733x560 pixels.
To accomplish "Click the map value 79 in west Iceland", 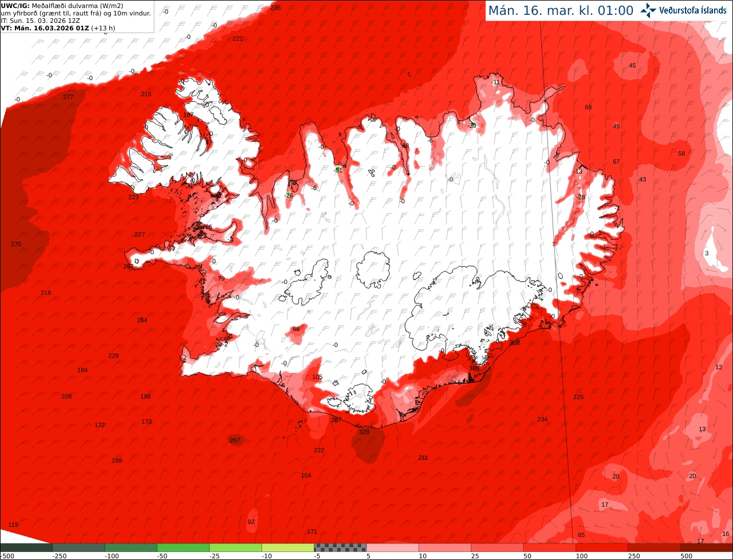I will [221, 278].
